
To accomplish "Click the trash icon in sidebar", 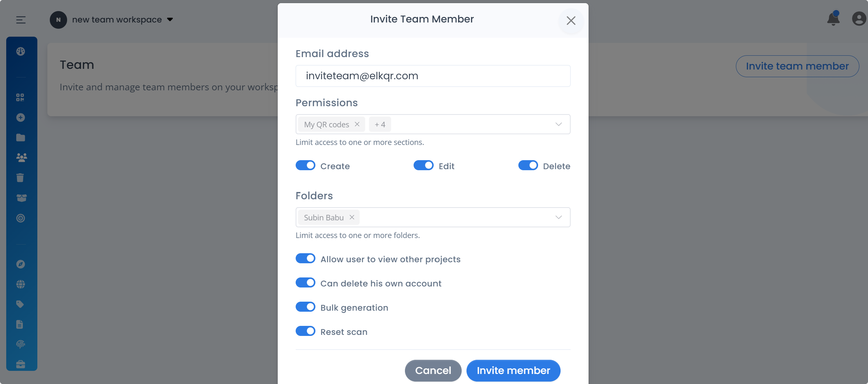I will [x=20, y=178].
